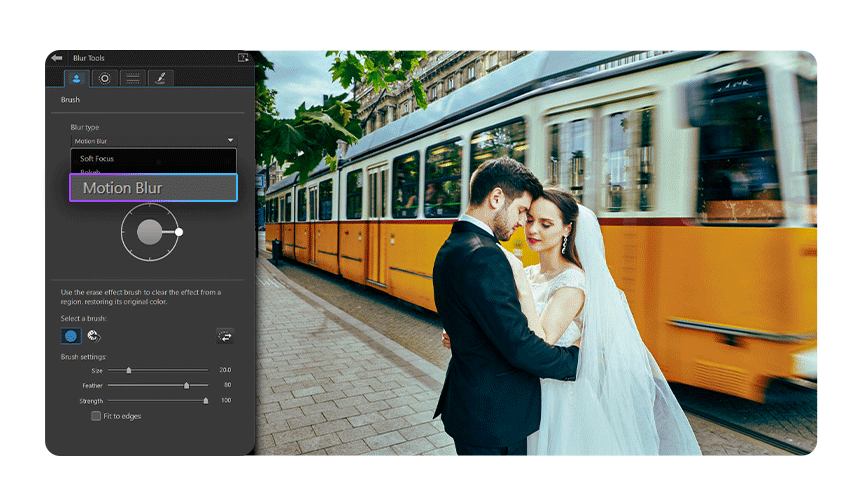
Task: Click the "Brush settings:" label
Action: click(x=83, y=357)
